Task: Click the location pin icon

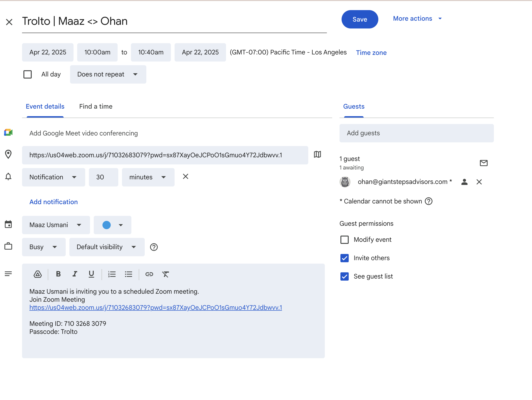Action: [8, 154]
